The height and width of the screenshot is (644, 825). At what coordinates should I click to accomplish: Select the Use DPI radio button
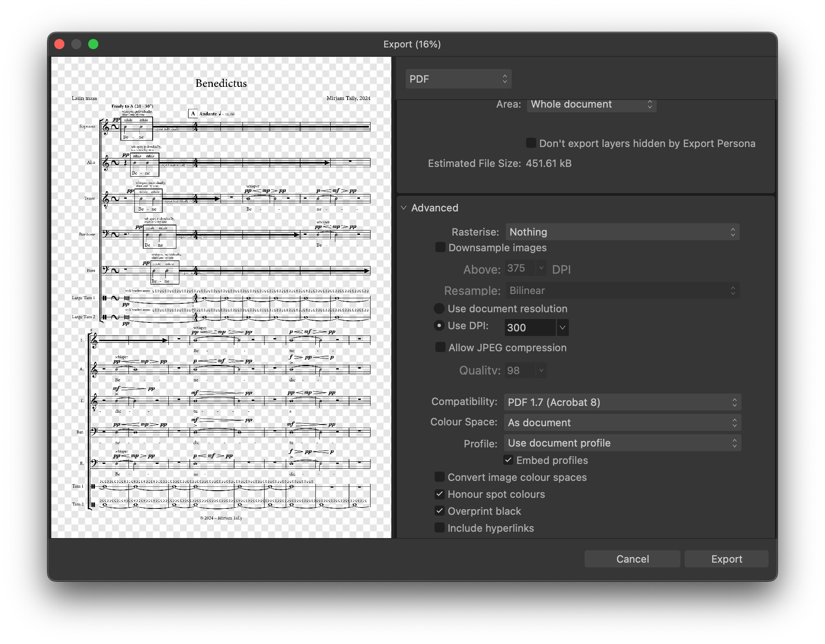tap(439, 325)
